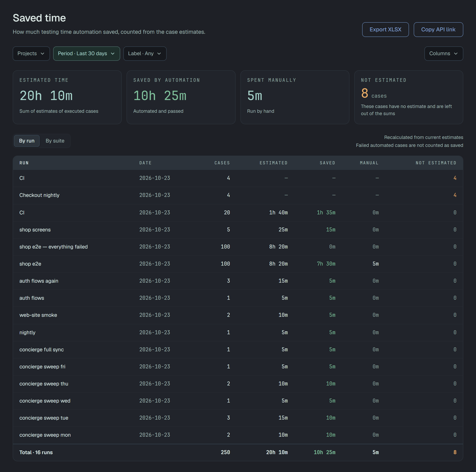Select the auth flows again run
This screenshot has height=472, width=476.
[x=238, y=281]
